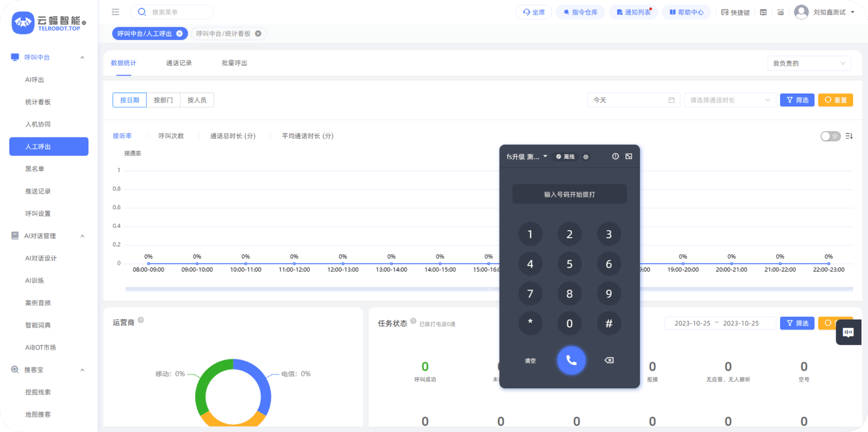Close the 呼叫中台/统计看板 tab
Screen dimensions: 868x432
pos(258,34)
